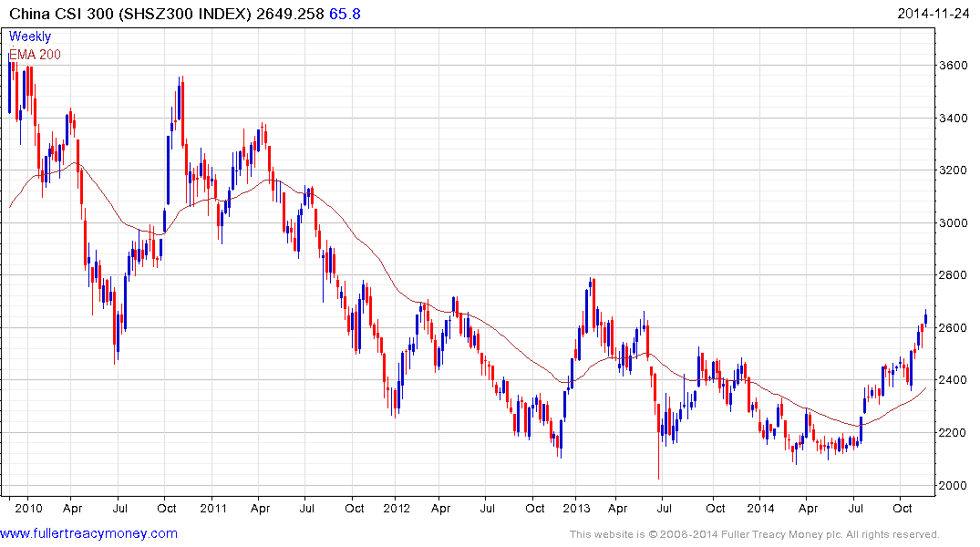Click the y-axis label '2000'
The height and width of the screenshot is (547, 980).
[x=954, y=485]
